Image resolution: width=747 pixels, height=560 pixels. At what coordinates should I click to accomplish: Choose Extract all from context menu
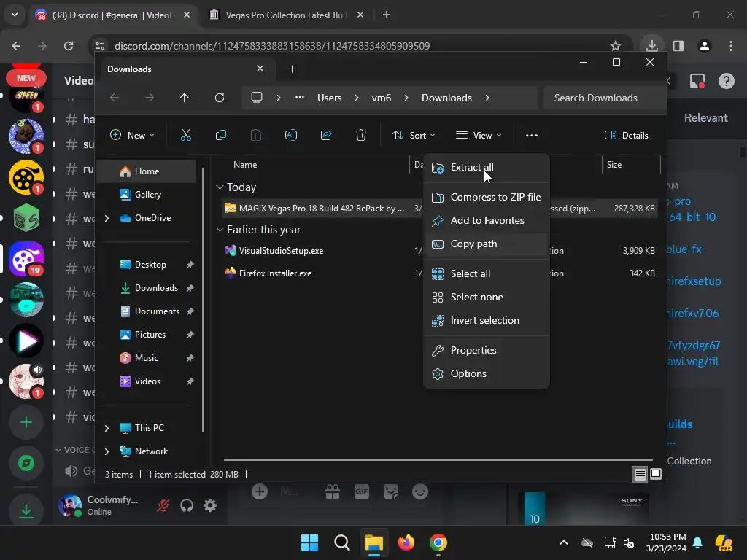(486, 168)
